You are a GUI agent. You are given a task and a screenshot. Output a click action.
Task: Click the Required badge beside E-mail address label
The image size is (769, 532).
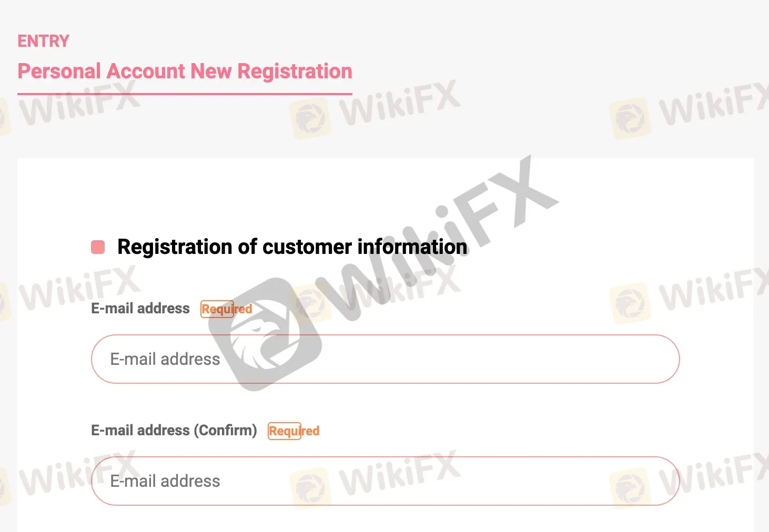click(227, 309)
